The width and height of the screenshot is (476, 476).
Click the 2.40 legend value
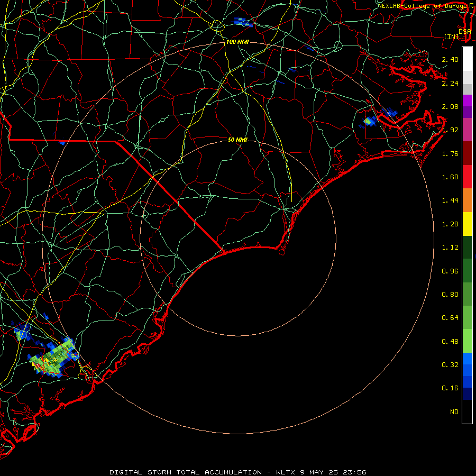(x=450, y=59)
